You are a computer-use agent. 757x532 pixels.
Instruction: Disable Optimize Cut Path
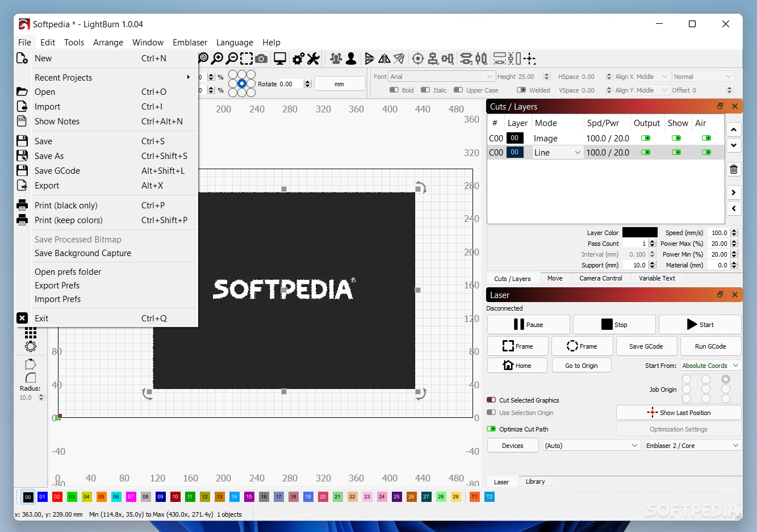(492, 429)
